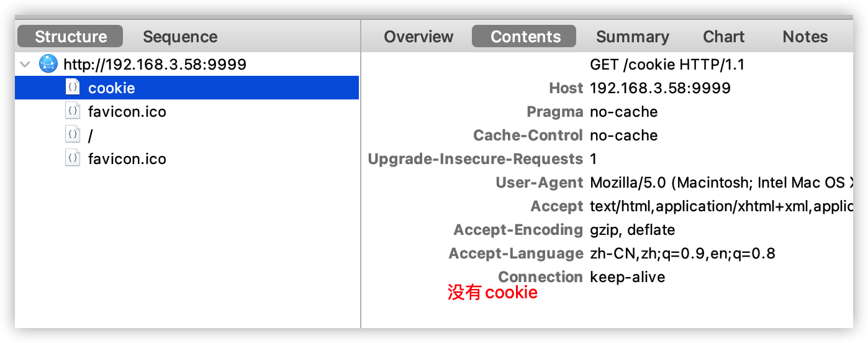The width and height of the screenshot is (868, 343).
Task: Select the host 192.168.3.58:9999 tree label
Action: click(155, 64)
